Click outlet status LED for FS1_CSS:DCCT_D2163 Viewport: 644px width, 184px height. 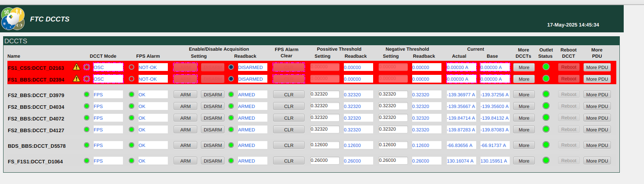(546, 67)
